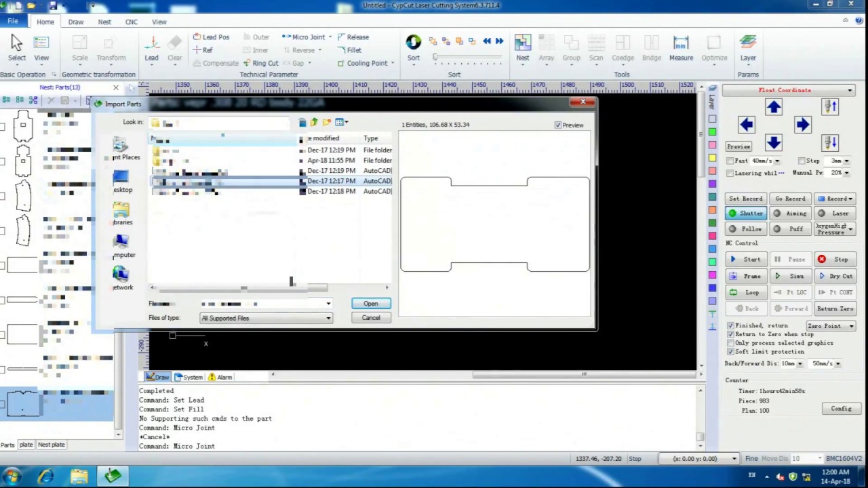Apply the Fillet tool
Viewport: 868px width, 488px height.
click(349, 50)
